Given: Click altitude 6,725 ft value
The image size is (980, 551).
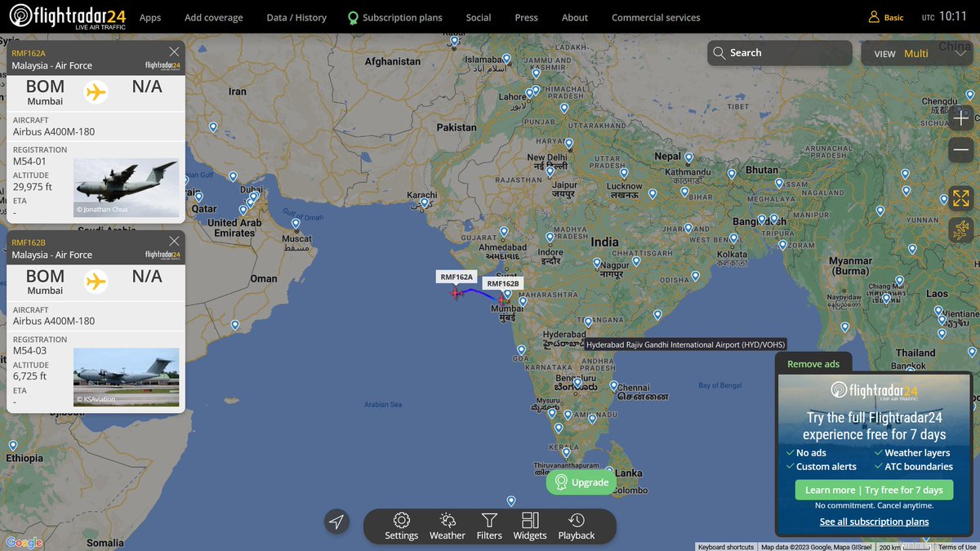Looking at the screenshot, I should coord(30,376).
